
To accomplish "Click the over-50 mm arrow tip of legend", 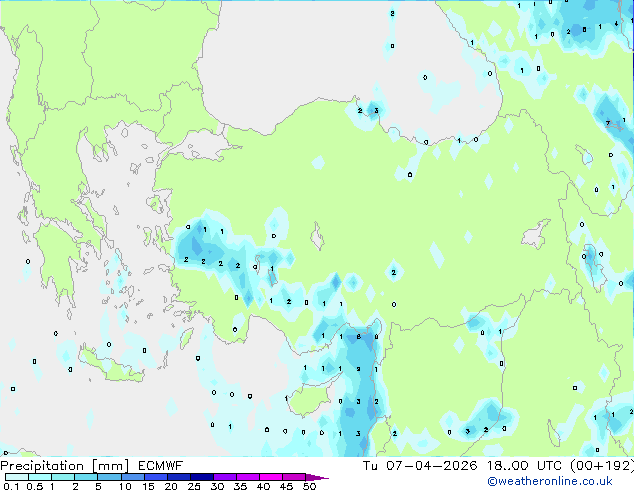I will click(317, 477).
